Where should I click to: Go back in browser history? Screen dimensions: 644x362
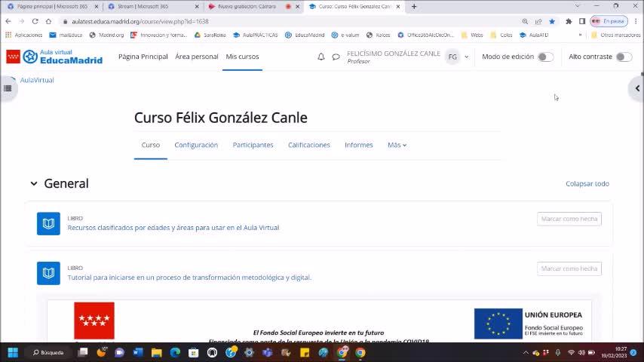pos(8,21)
